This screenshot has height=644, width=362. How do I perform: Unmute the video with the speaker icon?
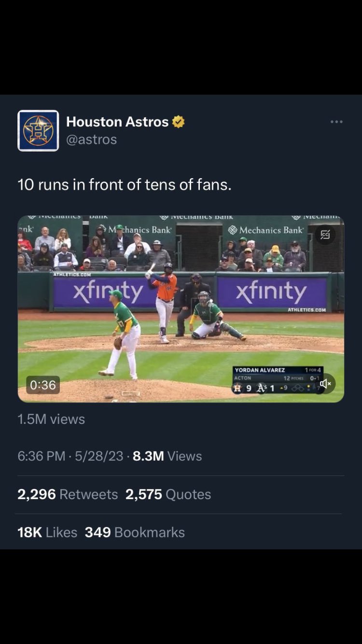(x=325, y=384)
